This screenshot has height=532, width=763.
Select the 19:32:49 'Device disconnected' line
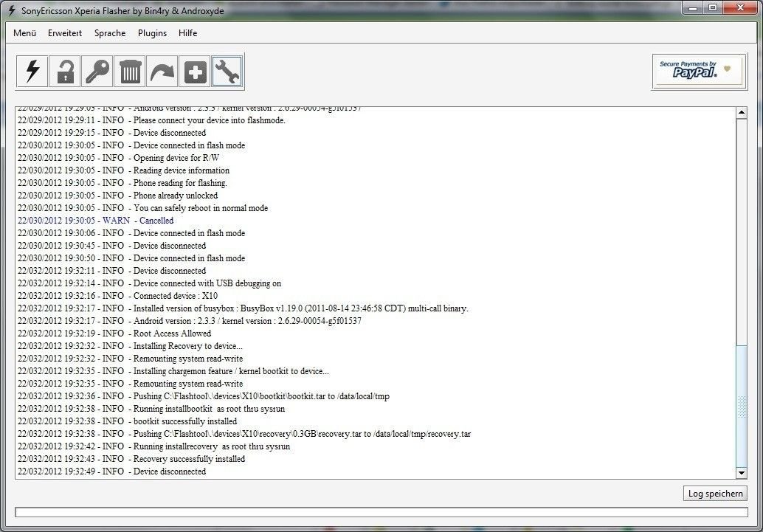pyautogui.click(x=111, y=471)
